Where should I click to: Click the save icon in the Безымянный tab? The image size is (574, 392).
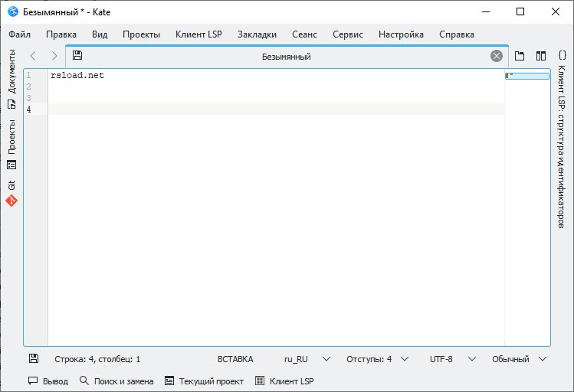77,55
